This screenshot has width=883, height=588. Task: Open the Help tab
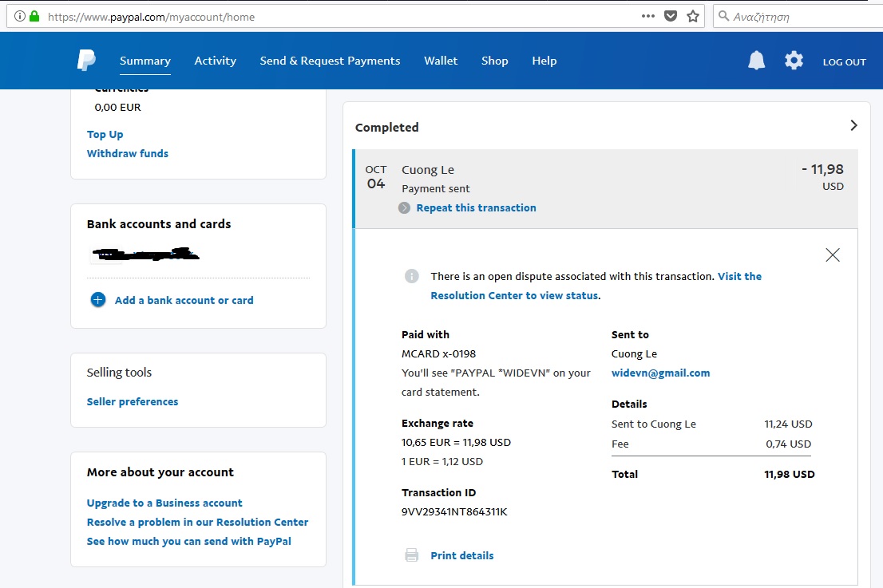(x=544, y=61)
